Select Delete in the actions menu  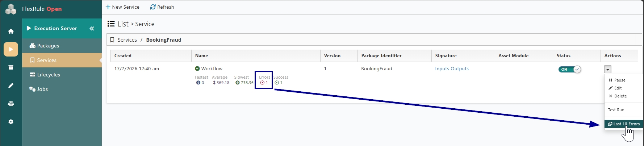tap(618, 96)
